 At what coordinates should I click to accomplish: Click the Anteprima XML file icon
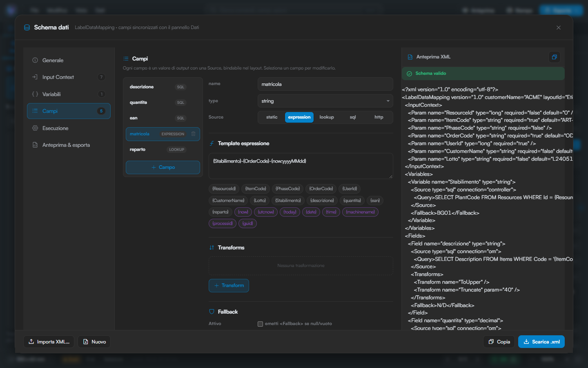[410, 57]
